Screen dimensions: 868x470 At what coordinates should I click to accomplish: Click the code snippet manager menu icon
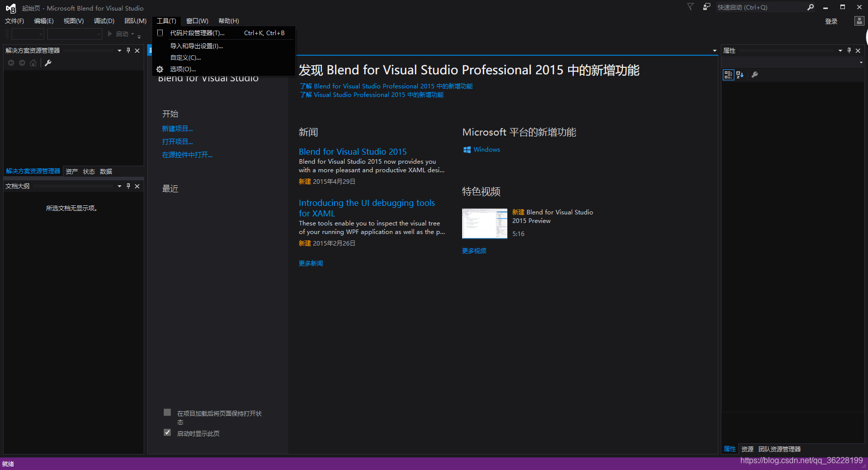click(160, 33)
